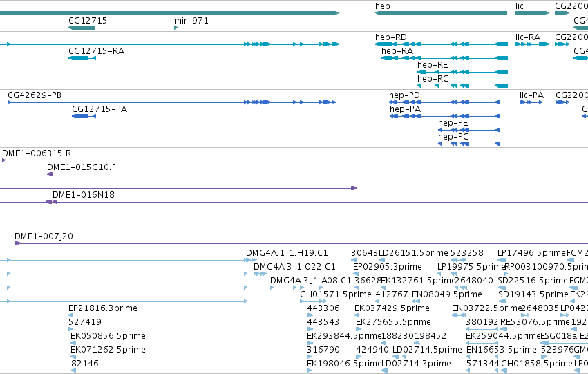Screen dimensions: 588x374
Task: Click the GH01858.5prime EST
Action: [504, 371]
